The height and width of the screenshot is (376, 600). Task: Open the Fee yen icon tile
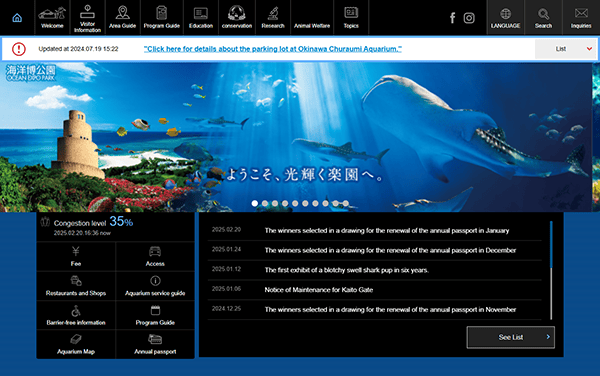coord(76,256)
